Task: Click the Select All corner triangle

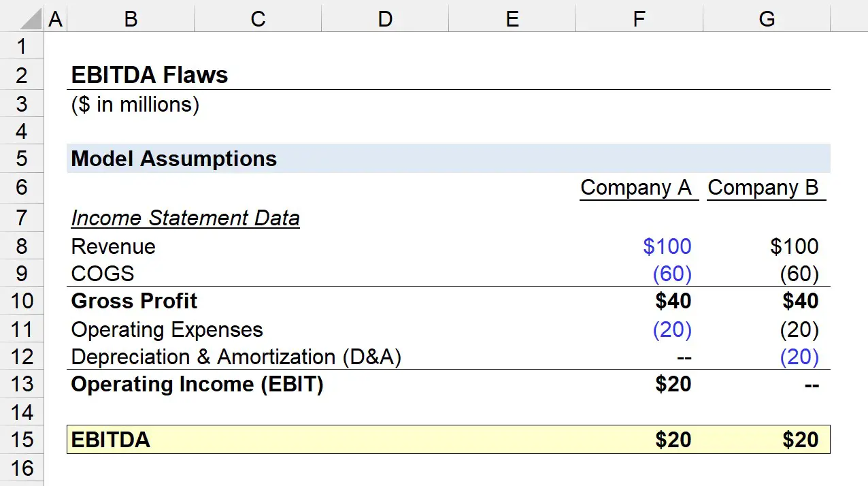Action: (x=31, y=19)
